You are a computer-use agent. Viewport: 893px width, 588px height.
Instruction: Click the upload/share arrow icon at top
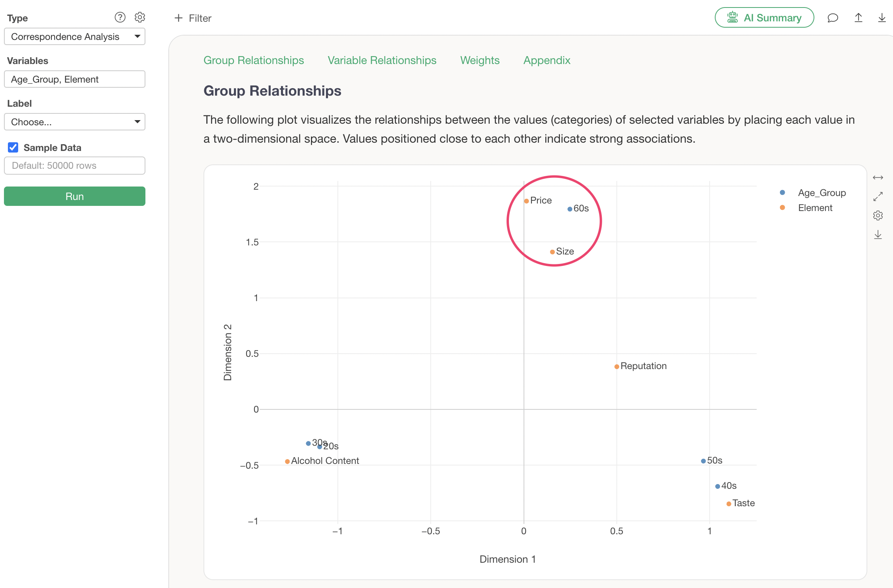[x=858, y=18]
